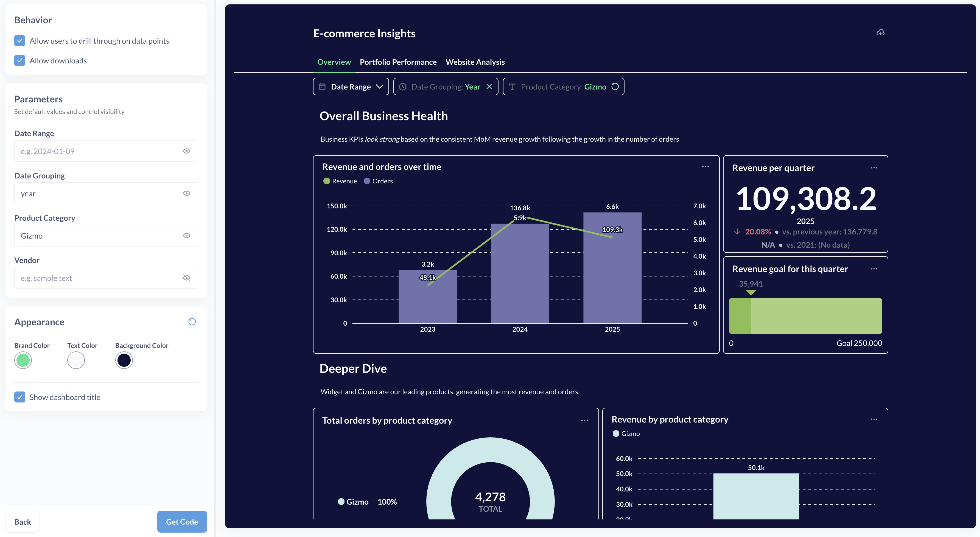Open the Website Analysis tab
Image resolution: width=980 pixels, height=537 pixels.
point(475,62)
